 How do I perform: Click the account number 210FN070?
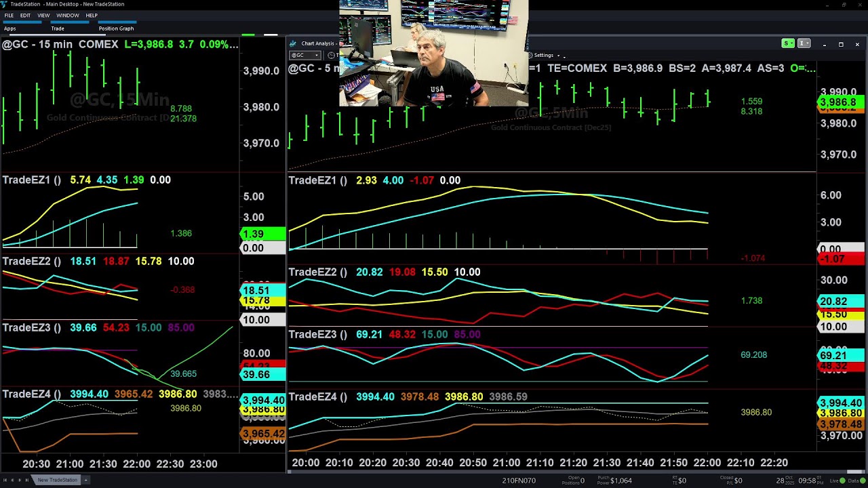(519, 481)
